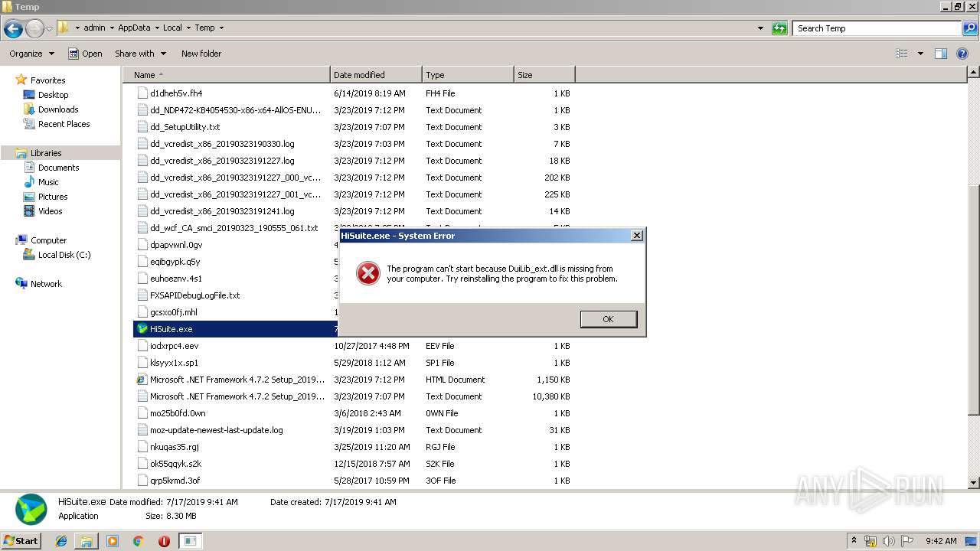The image size is (980, 551).
Task: Select Network in the navigation pane
Action: tap(46, 284)
